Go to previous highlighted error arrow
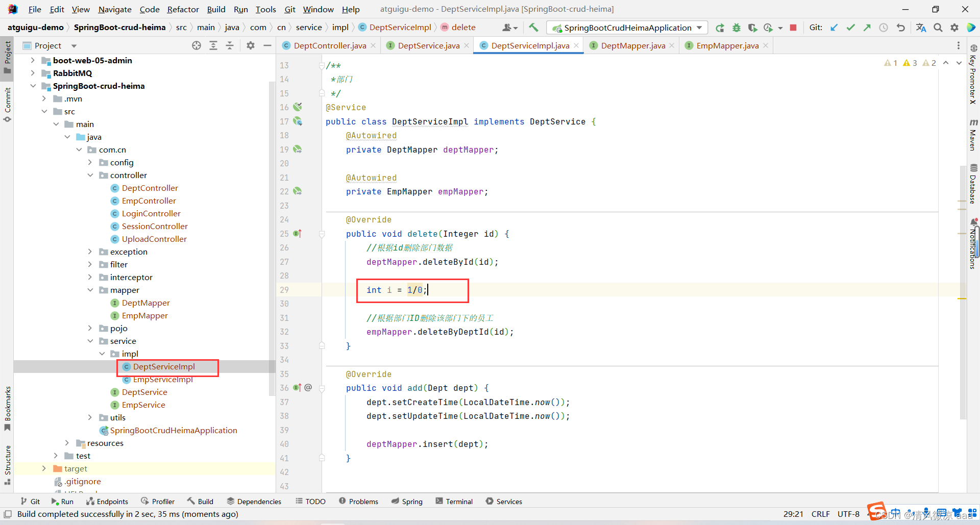 coord(946,63)
